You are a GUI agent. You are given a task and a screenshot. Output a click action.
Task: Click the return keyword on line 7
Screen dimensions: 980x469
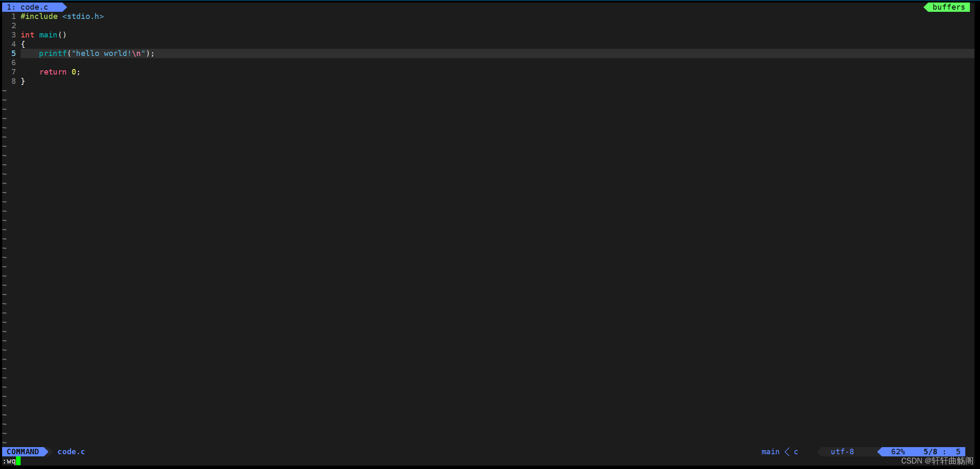[x=53, y=72]
